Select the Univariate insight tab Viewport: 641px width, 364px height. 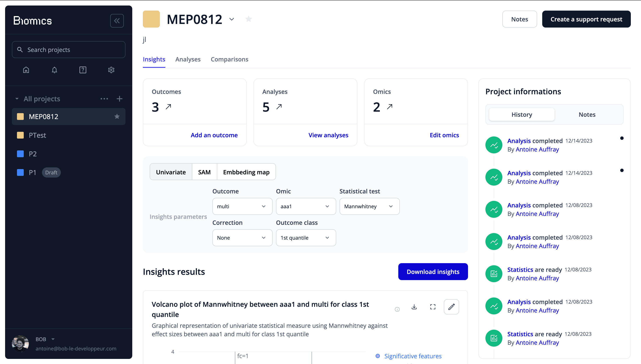(171, 172)
